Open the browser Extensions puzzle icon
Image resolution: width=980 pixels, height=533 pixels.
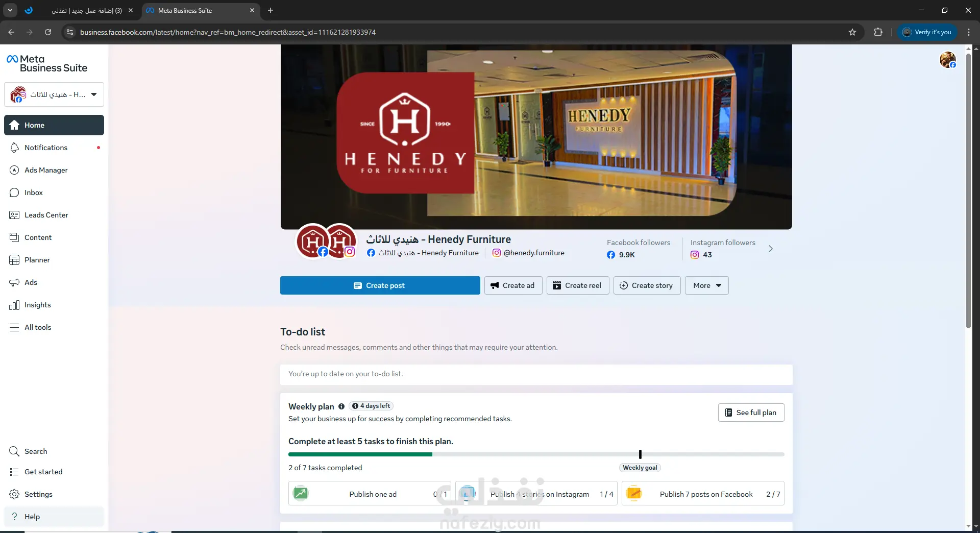tap(878, 32)
